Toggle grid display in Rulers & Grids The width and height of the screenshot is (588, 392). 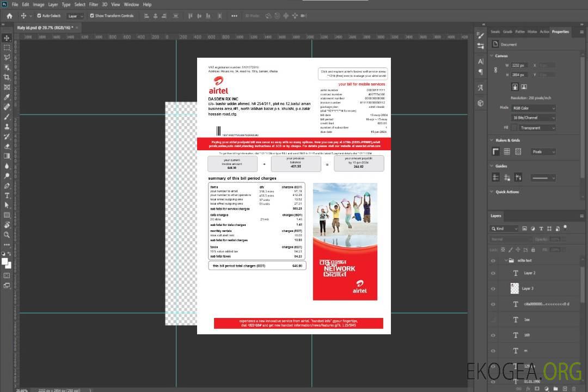tap(507, 151)
